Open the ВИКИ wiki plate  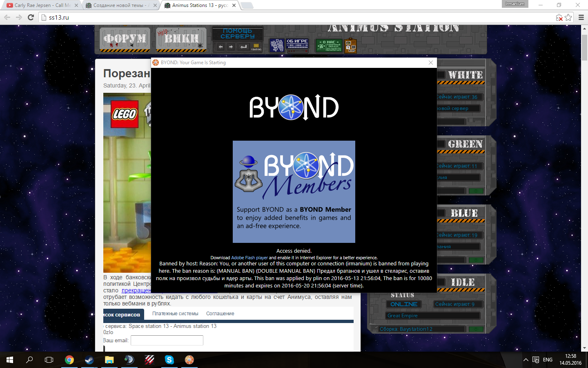181,40
